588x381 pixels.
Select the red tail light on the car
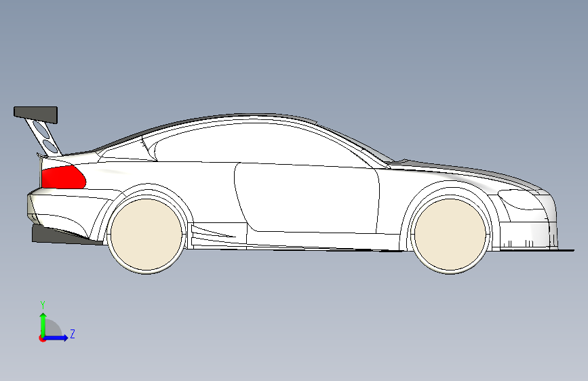point(63,177)
